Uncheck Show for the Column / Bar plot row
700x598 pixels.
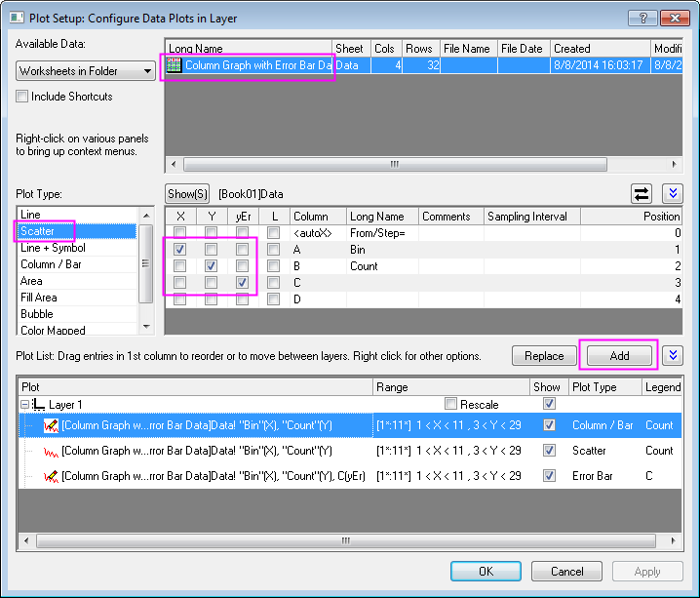549,424
